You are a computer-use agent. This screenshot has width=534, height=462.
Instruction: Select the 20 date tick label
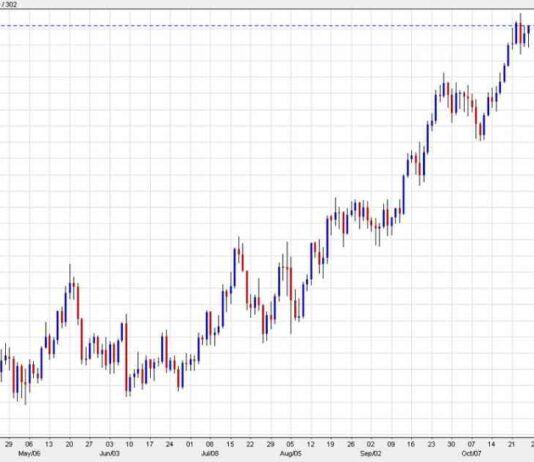pos(69,444)
